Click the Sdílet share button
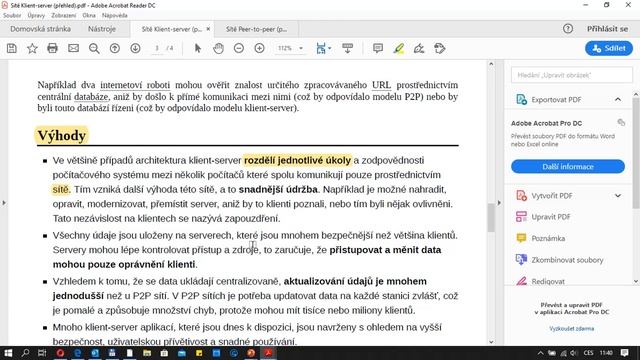Image resolution: width=640 pixels, height=360 pixels. click(609, 48)
